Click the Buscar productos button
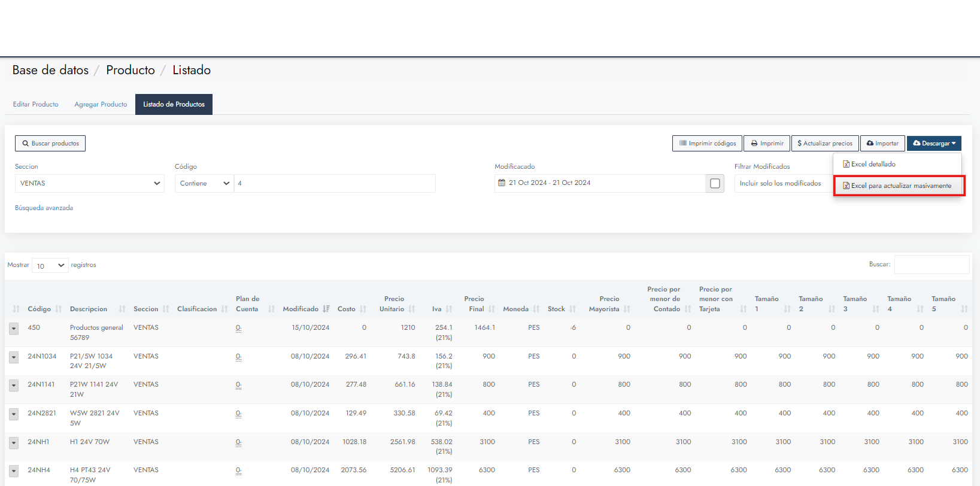Screen dimensions: 980x486 [50, 143]
